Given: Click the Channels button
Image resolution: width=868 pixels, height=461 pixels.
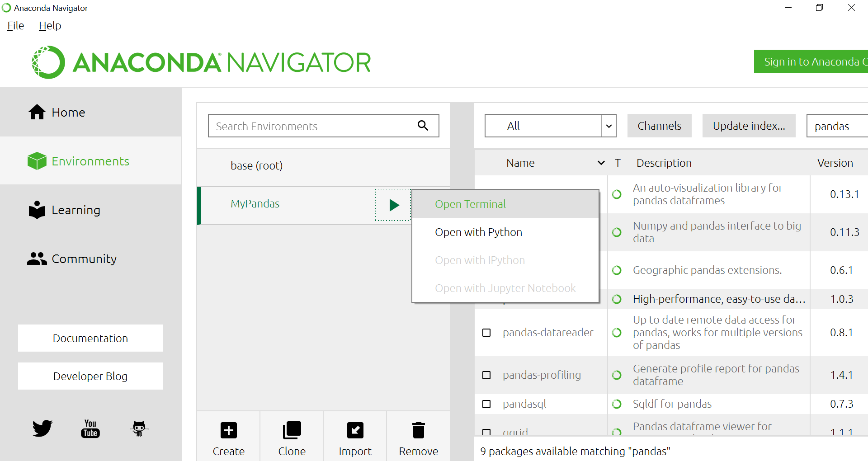Looking at the screenshot, I should click(659, 126).
